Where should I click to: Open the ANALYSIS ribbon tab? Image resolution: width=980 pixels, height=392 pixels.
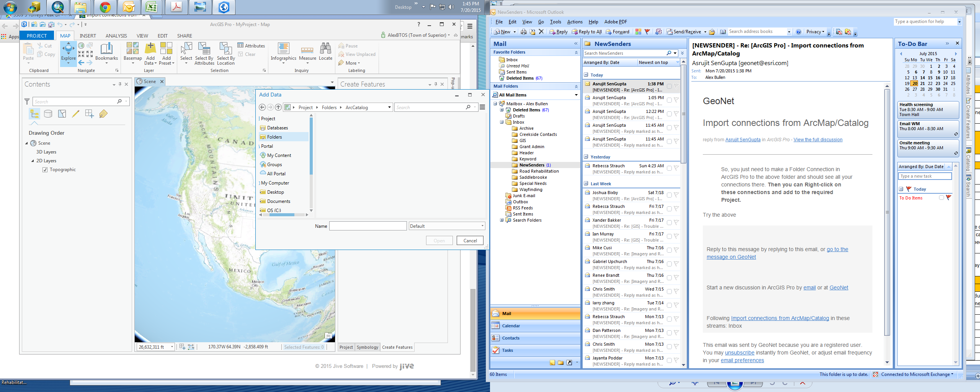click(116, 36)
